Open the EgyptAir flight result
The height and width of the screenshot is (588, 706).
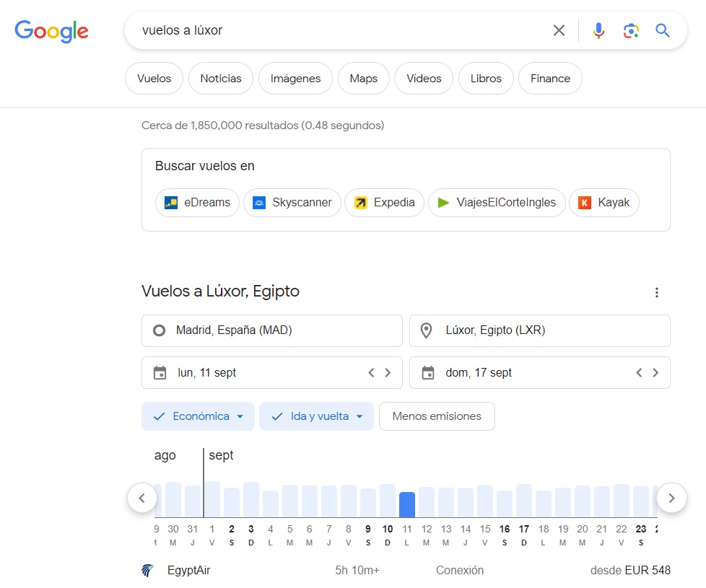406,571
